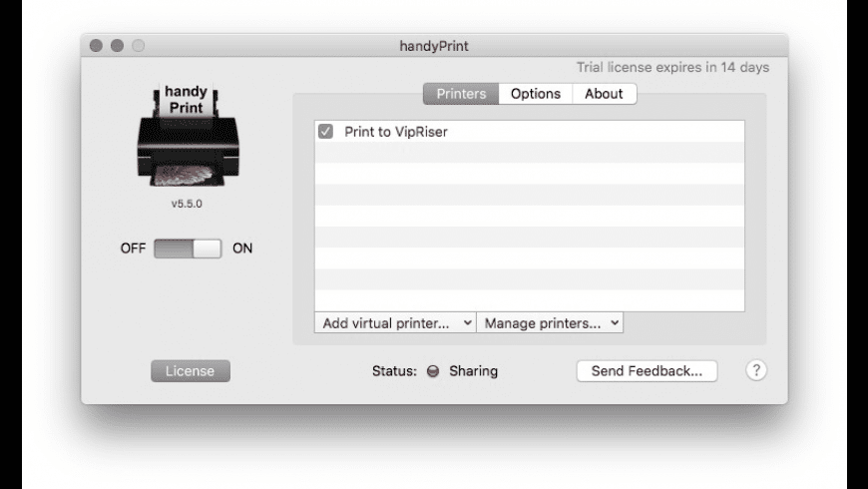This screenshot has height=489, width=868.
Task: Show the About tab
Action: pos(604,94)
